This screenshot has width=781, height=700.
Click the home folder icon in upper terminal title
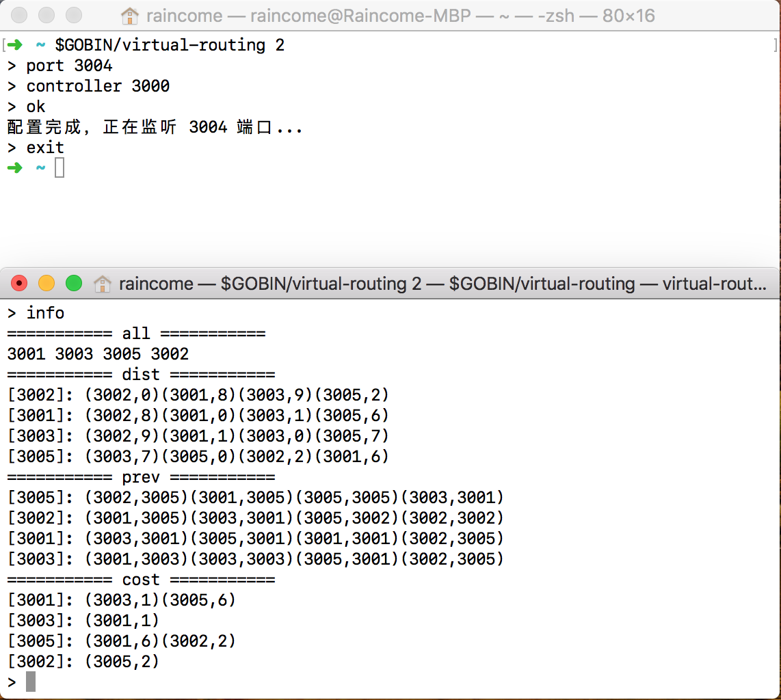[x=129, y=16]
